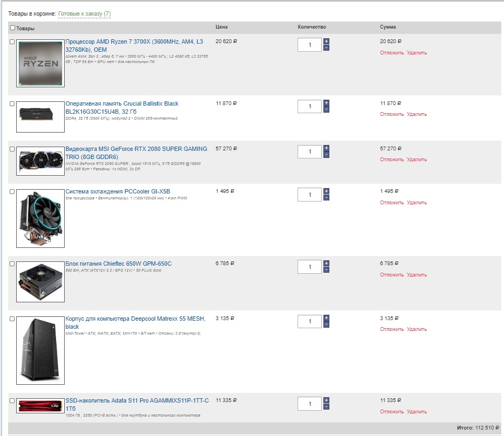Click Отложить for Chieftec 650W power supply
The image size is (504, 436).
tap(392, 275)
